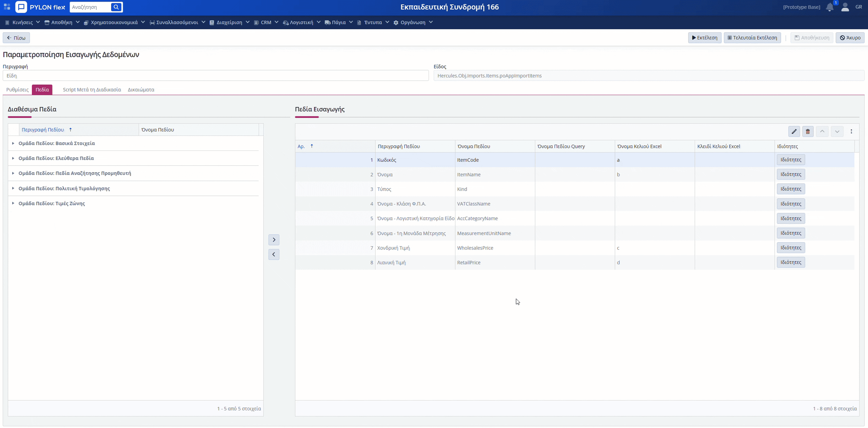Click the edit pencil icon in the import fields toolbar

click(x=794, y=131)
